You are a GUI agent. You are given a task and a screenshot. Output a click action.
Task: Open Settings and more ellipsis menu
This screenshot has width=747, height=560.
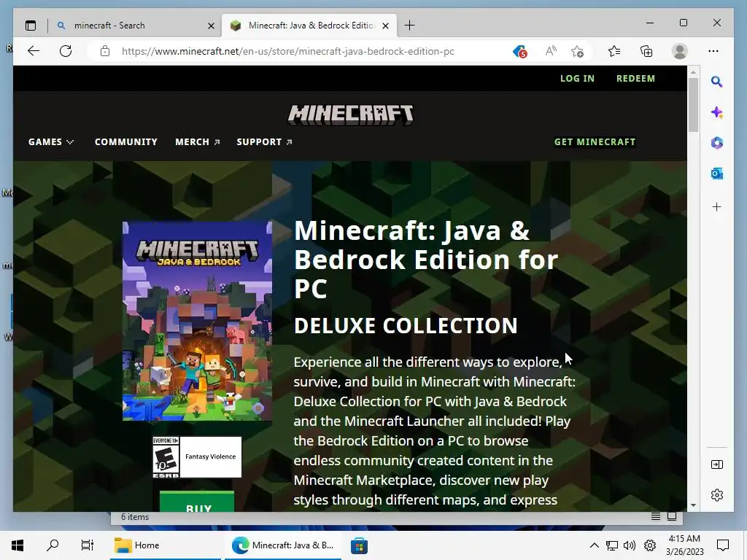pos(713,51)
